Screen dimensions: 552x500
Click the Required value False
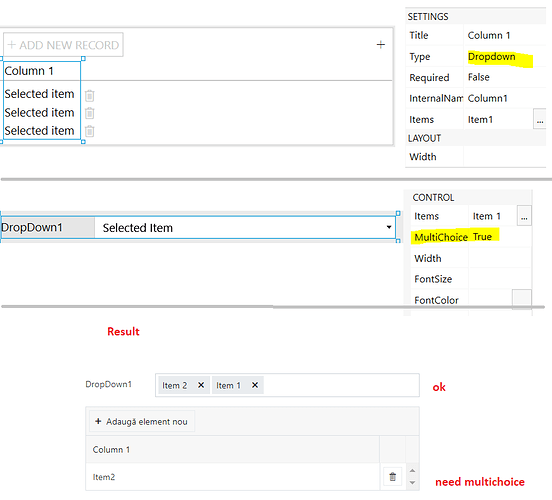click(x=478, y=77)
